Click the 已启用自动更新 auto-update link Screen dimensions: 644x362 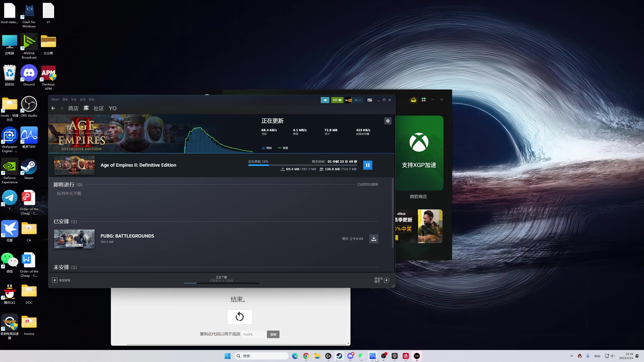(368, 185)
